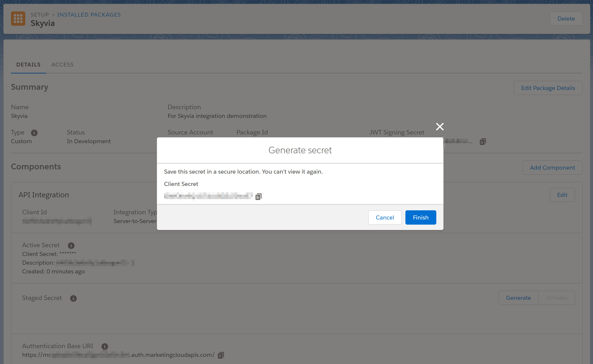Screen dimensions: 593x364
Task: Click the disabled Activate button
Action: tap(556, 298)
